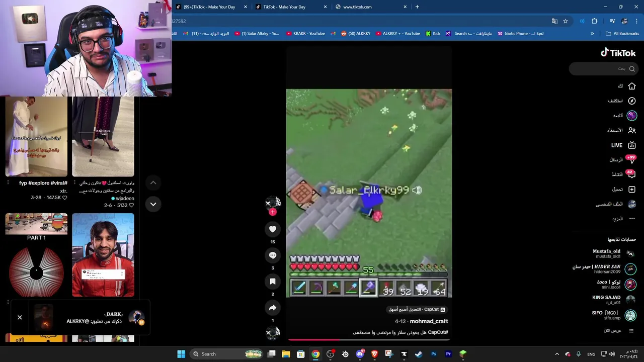Open the (1) Salar Alkrky YouTube bookmark

click(257, 34)
